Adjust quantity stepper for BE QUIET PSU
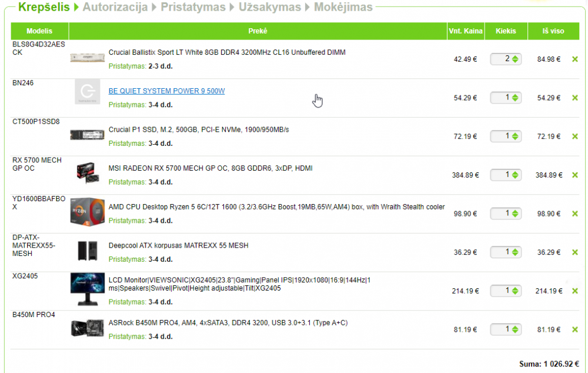Screen dimensions: 588x373 [515, 98]
